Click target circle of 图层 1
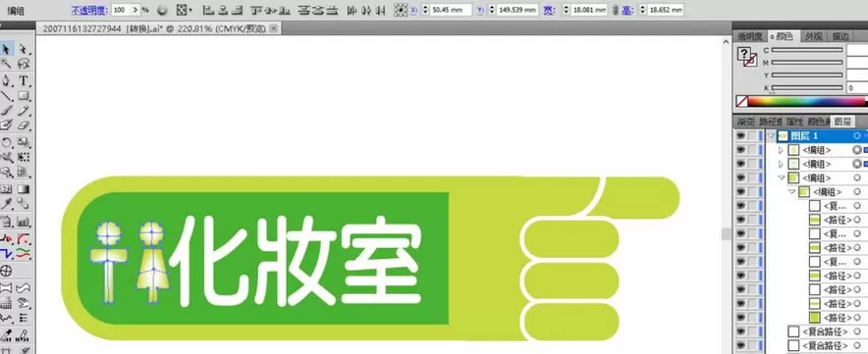Screen dimensions: 868x354 click(857, 135)
